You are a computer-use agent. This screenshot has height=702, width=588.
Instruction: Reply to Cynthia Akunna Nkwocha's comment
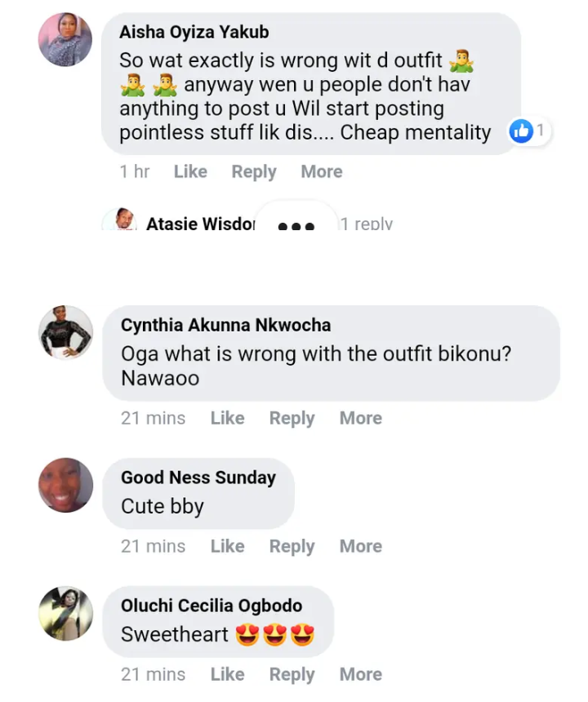click(292, 419)
